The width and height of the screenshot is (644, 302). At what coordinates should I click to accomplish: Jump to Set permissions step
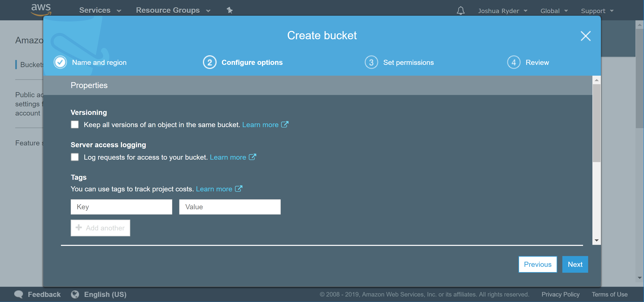[x=409, y=62]
